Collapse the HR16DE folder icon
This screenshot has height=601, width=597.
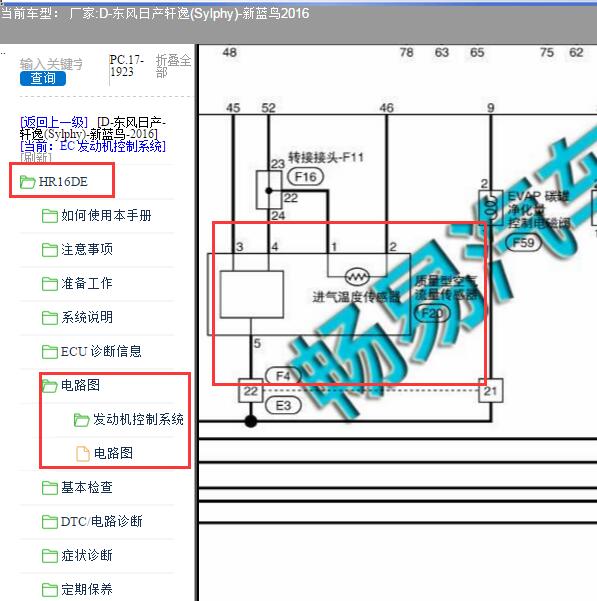27,182
